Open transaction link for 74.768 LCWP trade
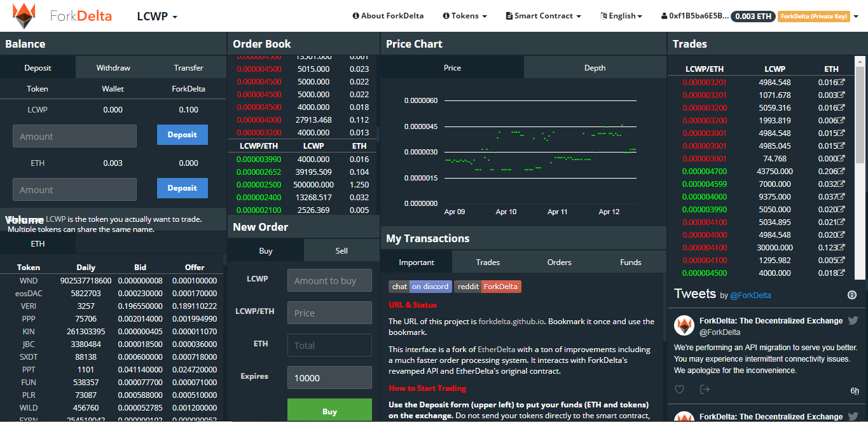The image size is (868, 422). pos(841,159)
